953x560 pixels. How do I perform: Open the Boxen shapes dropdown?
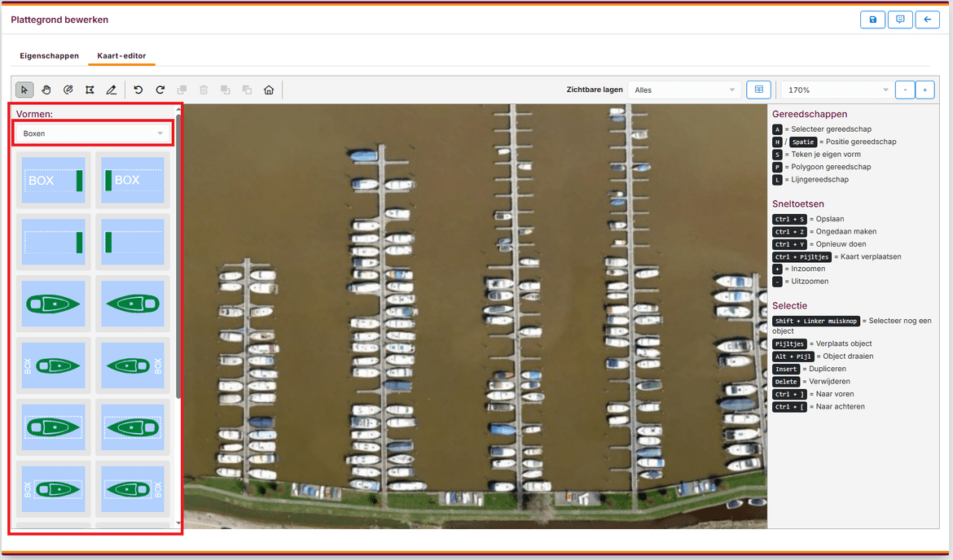(92, 133)
